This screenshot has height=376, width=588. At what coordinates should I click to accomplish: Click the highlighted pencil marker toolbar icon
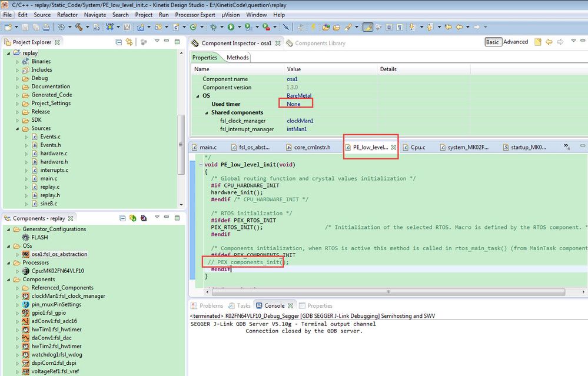click(368, 27)
